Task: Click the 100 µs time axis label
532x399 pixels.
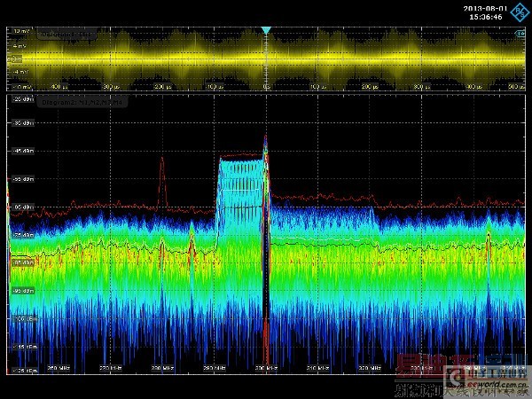Action: pos(318,87)
